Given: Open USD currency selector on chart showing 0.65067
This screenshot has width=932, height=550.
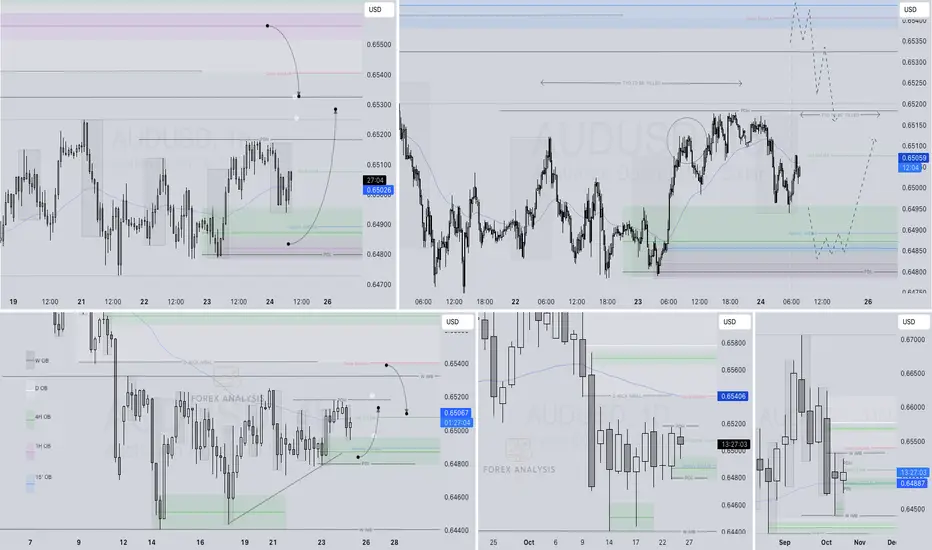Looking at the screenshot, I should click(x=457, y=322).
